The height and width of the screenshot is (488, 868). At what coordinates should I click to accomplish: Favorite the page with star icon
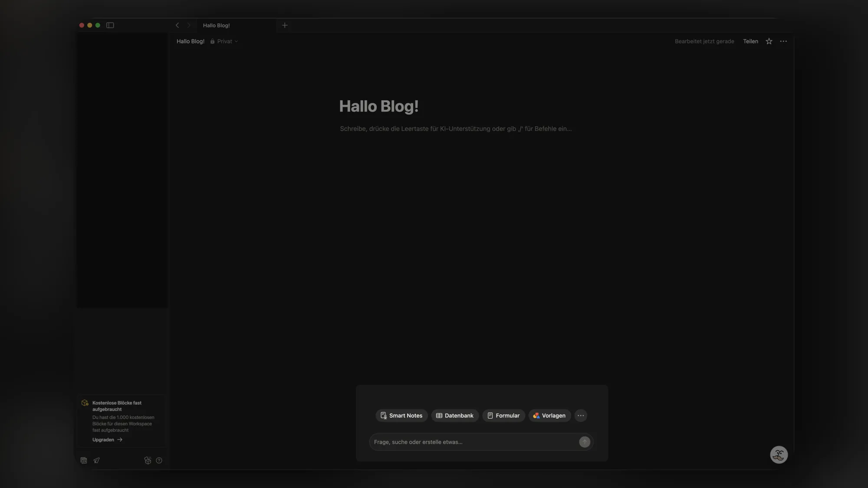pos(769,41)
